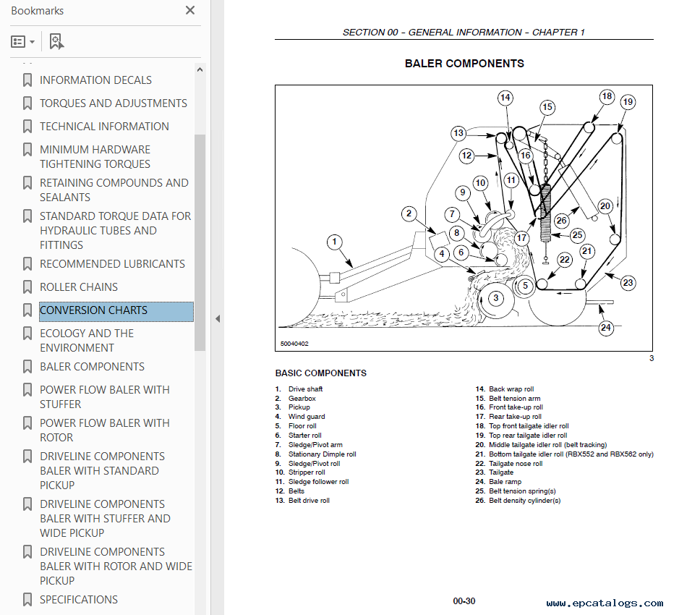Select the highlighted CONVERSION CHARTS bookmark
This screenshot has width=700, height=615.
click(116, 311)
